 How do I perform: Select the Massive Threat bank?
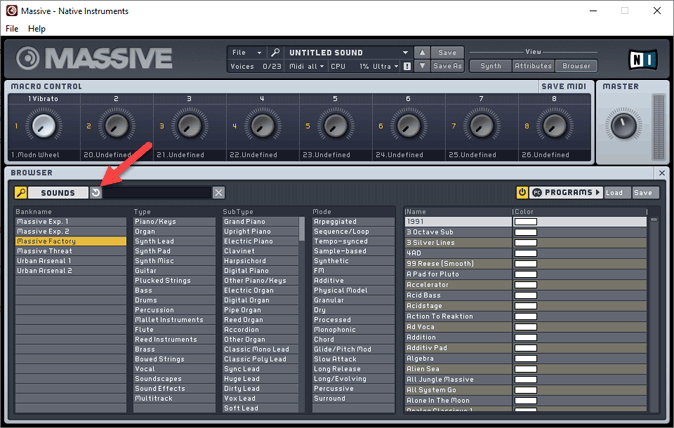pyautogui.click(x=71, y=251)
